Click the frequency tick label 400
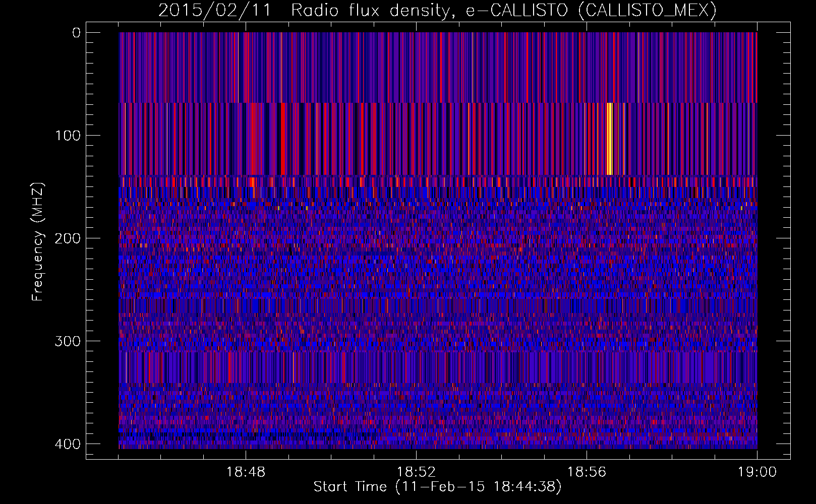This screenshot has height=504, width=816. 67,444
